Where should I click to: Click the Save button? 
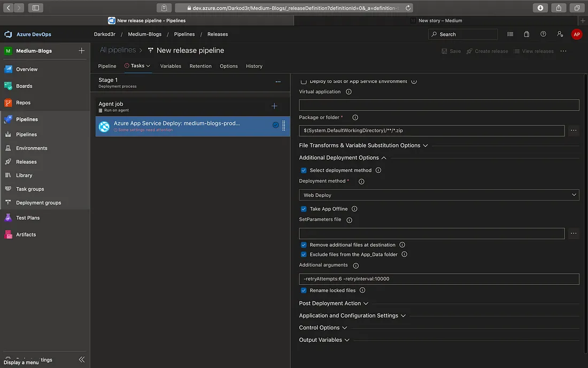451,51
